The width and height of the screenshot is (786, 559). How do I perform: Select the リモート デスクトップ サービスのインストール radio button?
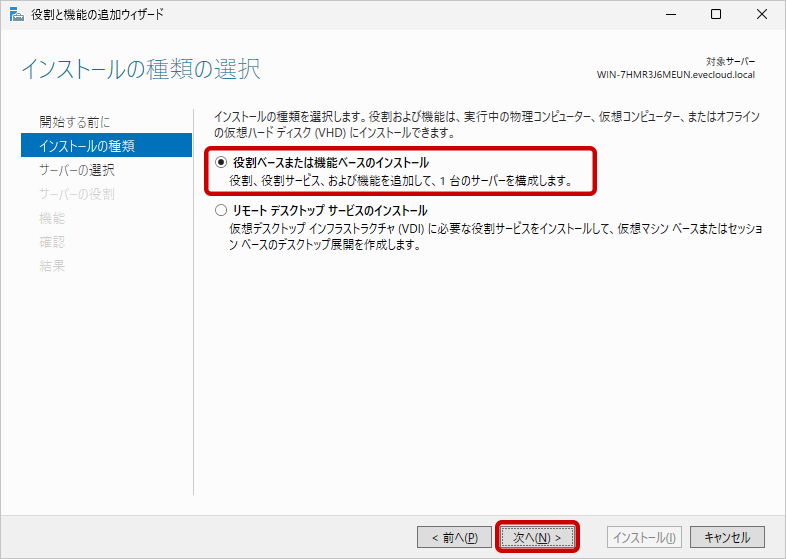pyautogui.click(x=221, y=211)
